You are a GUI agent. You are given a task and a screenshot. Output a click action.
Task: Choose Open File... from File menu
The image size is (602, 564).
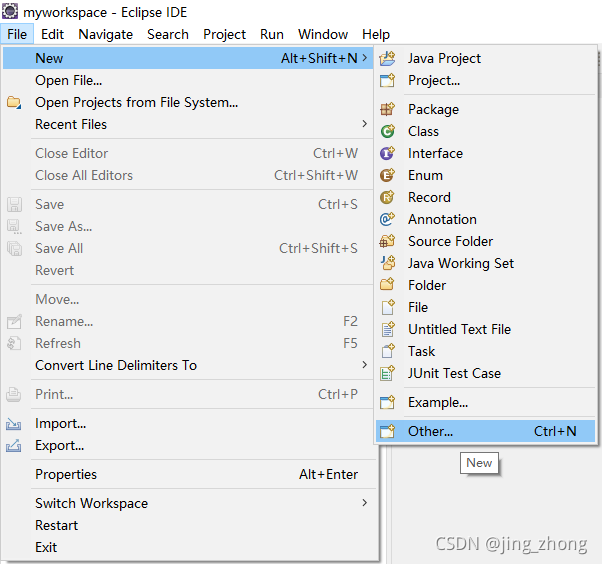click(188, 80)
